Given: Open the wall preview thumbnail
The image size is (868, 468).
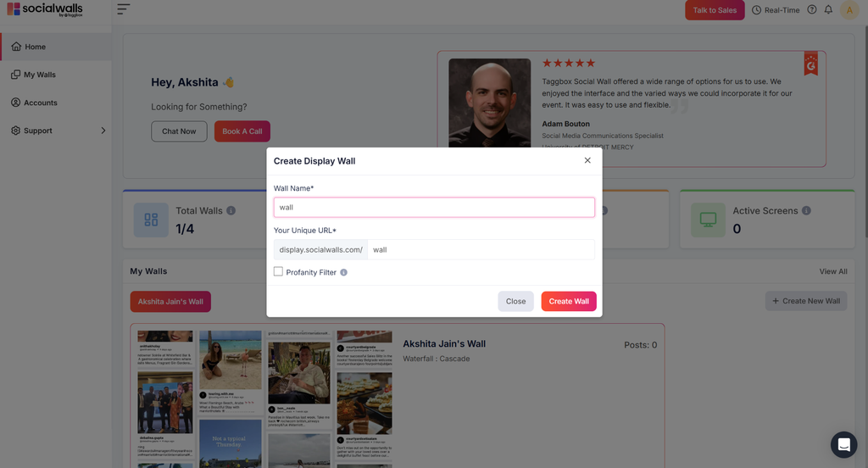Looking at the screenshot, I should click(264, 398).
